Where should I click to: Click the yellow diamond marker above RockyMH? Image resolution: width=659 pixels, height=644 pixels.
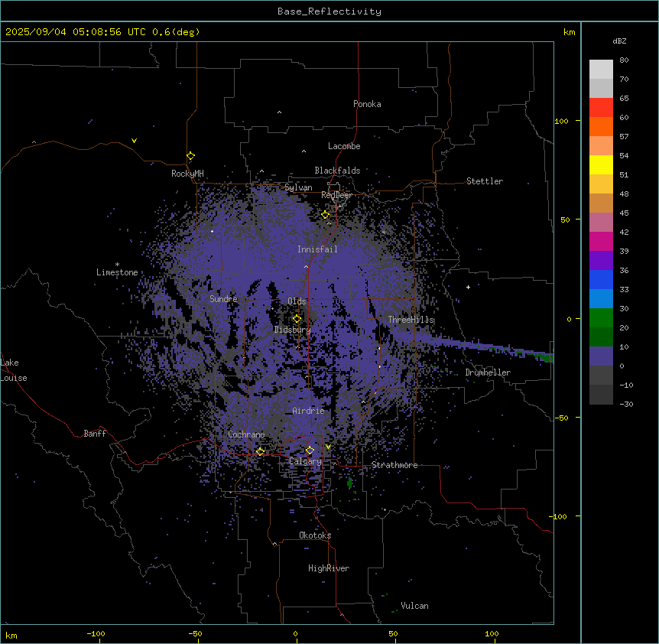pyautogui.click(x=190, y=156)
